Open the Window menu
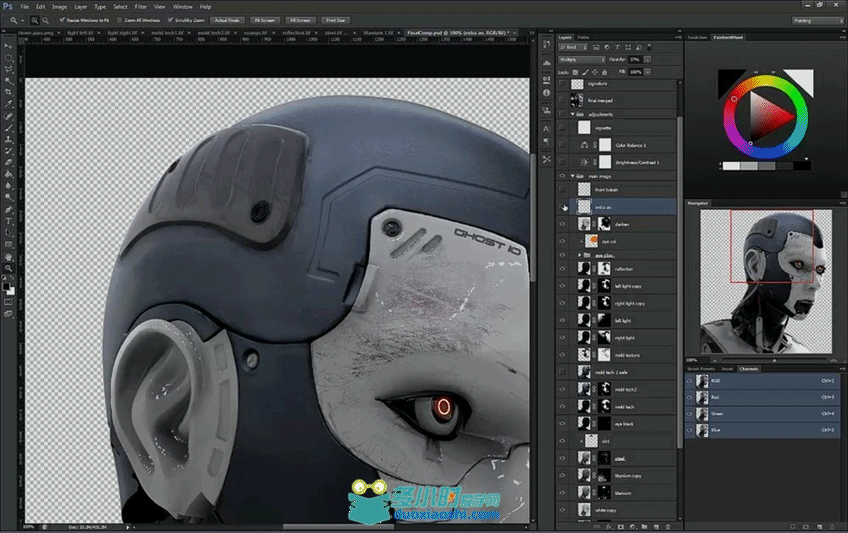The height and width of the screenshot is (533, 848). click(x=182, y=6)
